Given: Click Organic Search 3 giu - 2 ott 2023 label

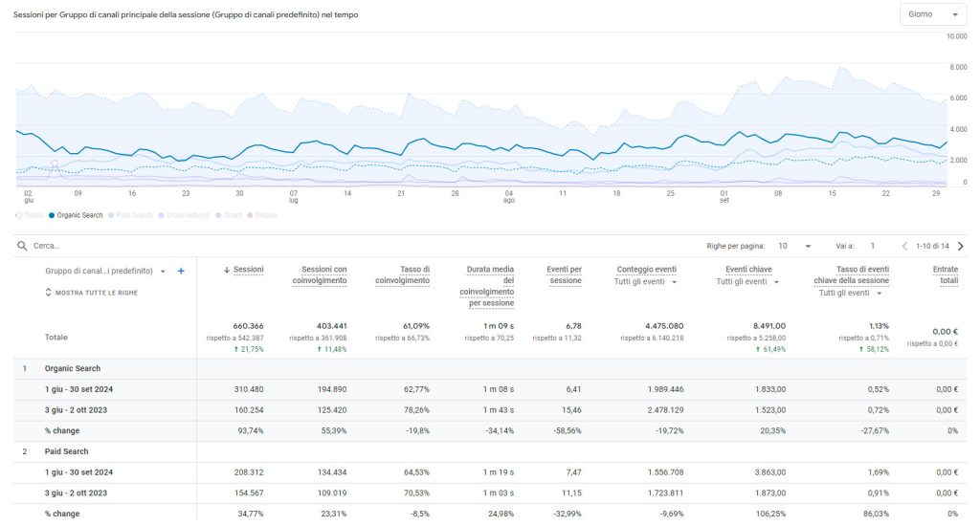Looking at the screenshot, I should 76,410.
